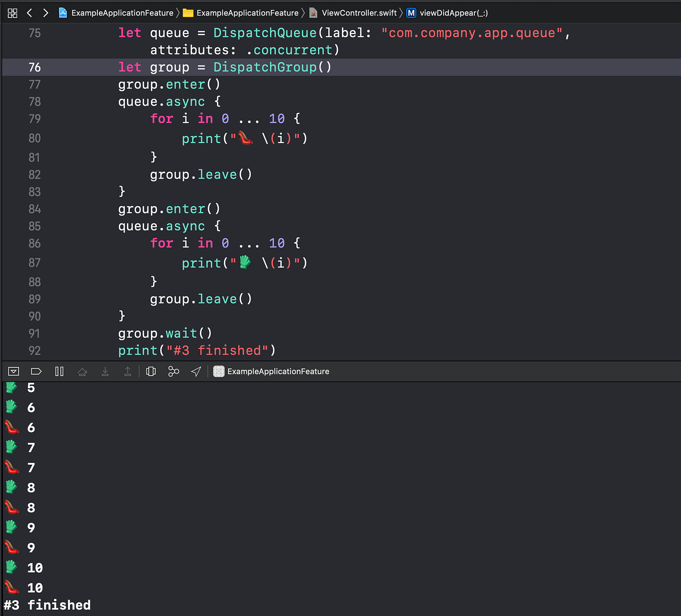Click for loop keyword on line 79
Screen dimensions: 681x616
pyautogui.click(x=161, y=119)
